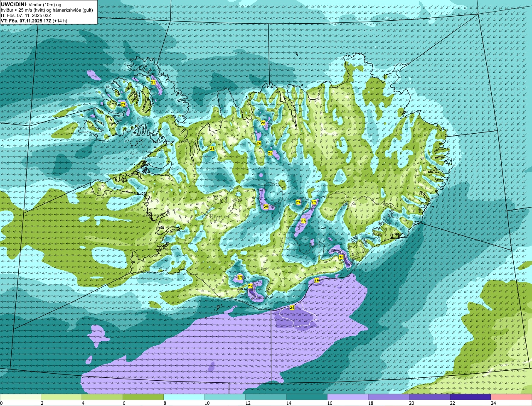Select the dark teal 14–16 m/s legend swatch

[307, 397]
